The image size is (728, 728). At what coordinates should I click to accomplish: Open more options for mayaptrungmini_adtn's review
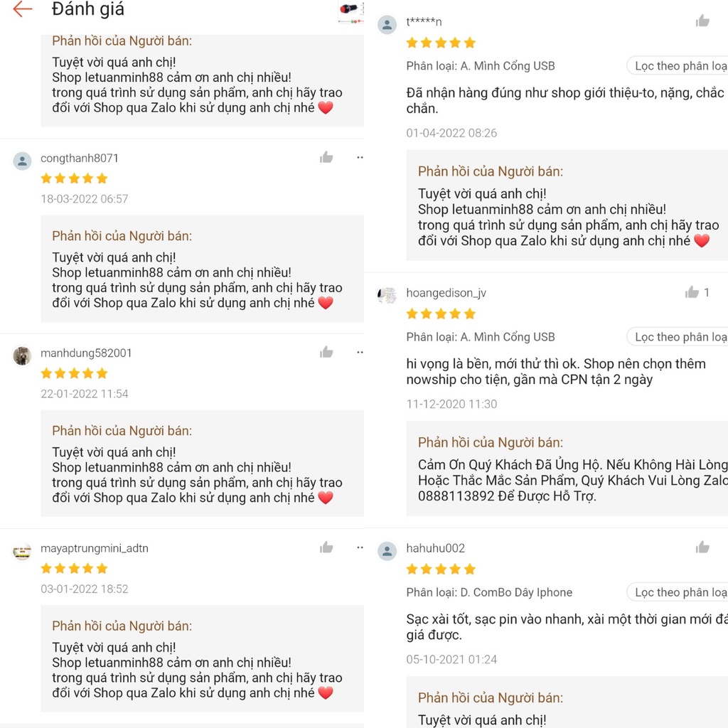[360, 547]
